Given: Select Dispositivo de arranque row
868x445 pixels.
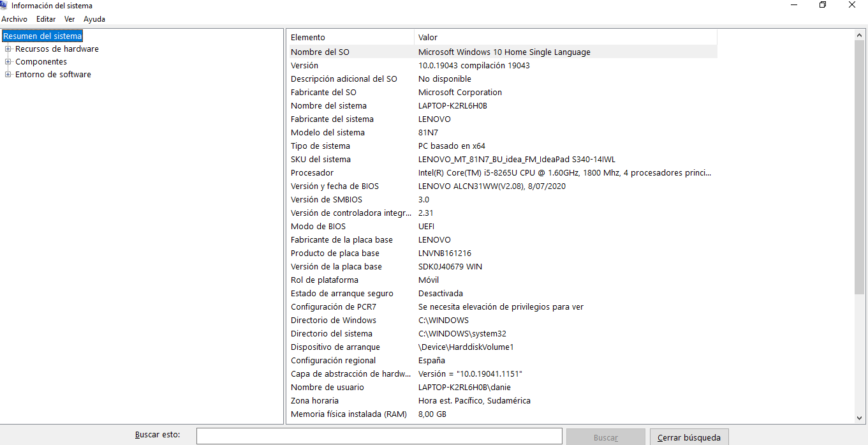Looking at the screenshot, I should 503,347.
